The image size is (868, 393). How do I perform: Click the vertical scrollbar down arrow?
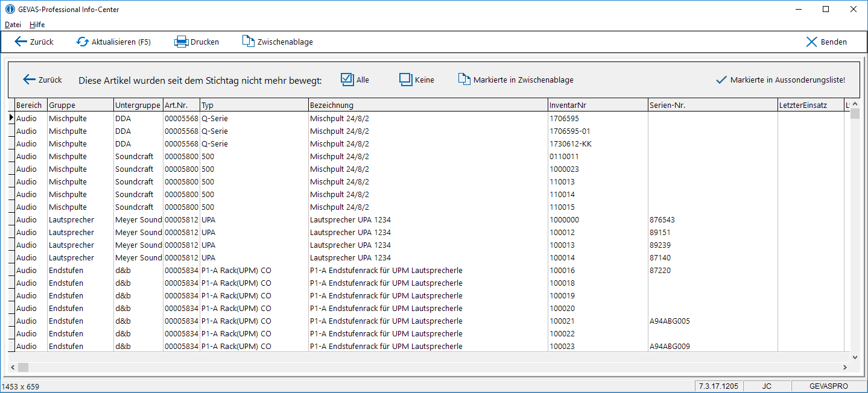(x=855, y=357)
